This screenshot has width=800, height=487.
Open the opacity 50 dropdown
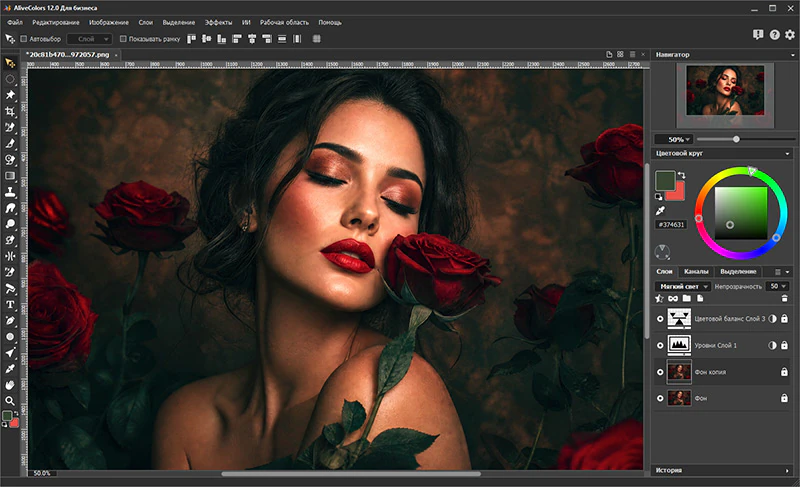[777, 286]
